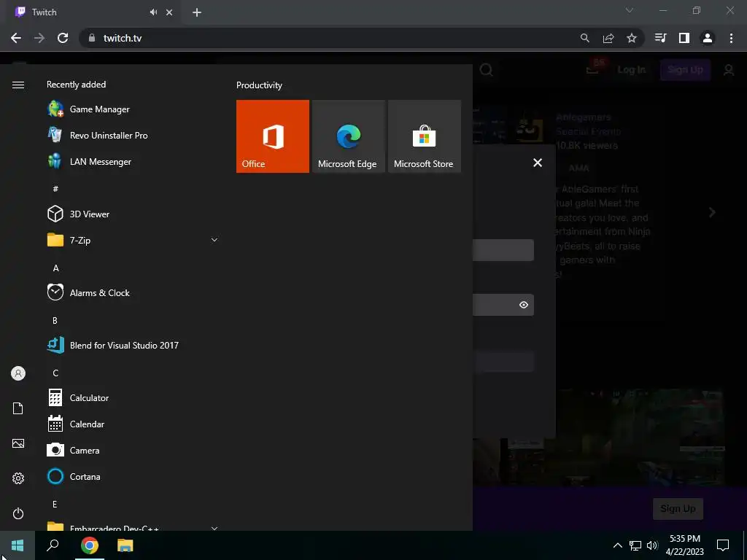Reload the Twitch page
This screenshot has height=560, width=747.
click(x=63, y=38)
